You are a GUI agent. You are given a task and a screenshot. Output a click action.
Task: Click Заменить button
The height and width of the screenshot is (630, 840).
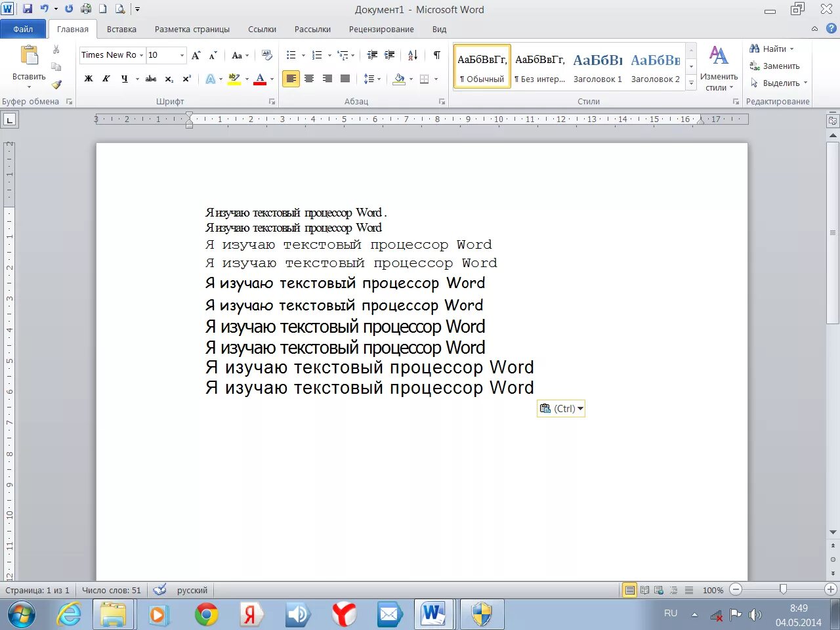(775, 66)
